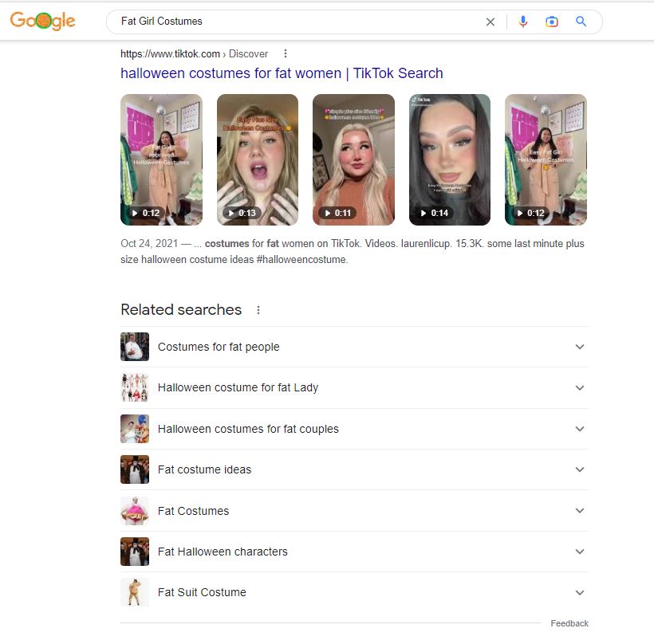654x644 pixels.
Task: Click the 'Fat Costumes' pink costume thumbnail
Action: (135, 511)
